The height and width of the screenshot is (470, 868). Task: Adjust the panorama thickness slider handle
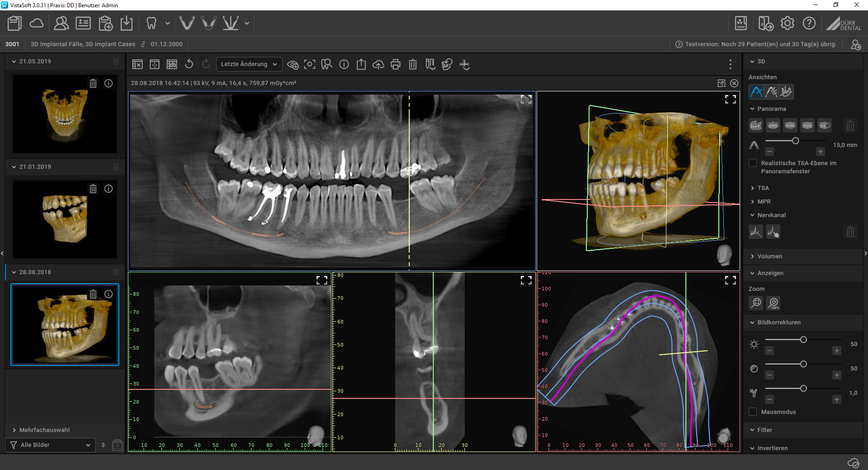[x=795, y=141]
